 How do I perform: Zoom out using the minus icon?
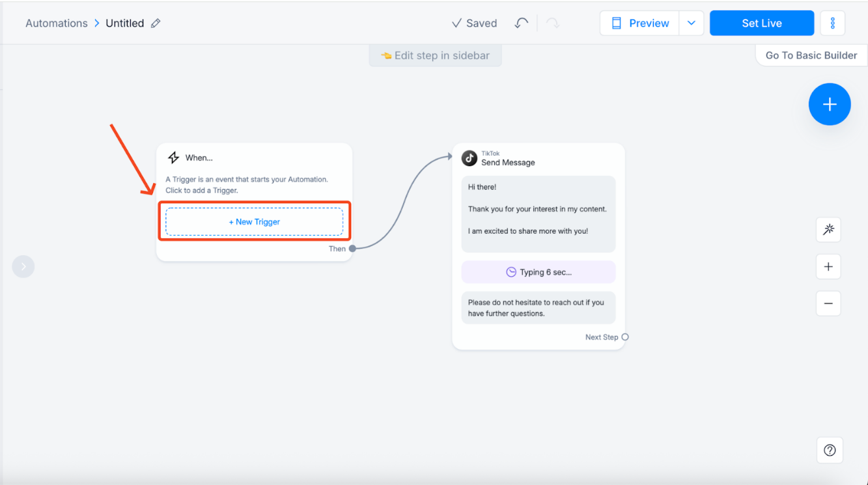click(x=828, y=303)
